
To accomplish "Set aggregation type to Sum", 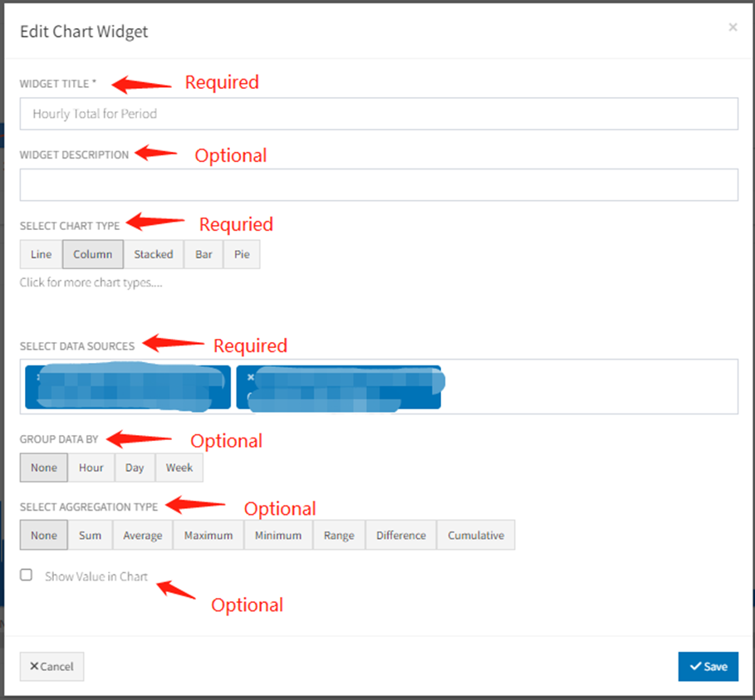I will pos(90,536).
